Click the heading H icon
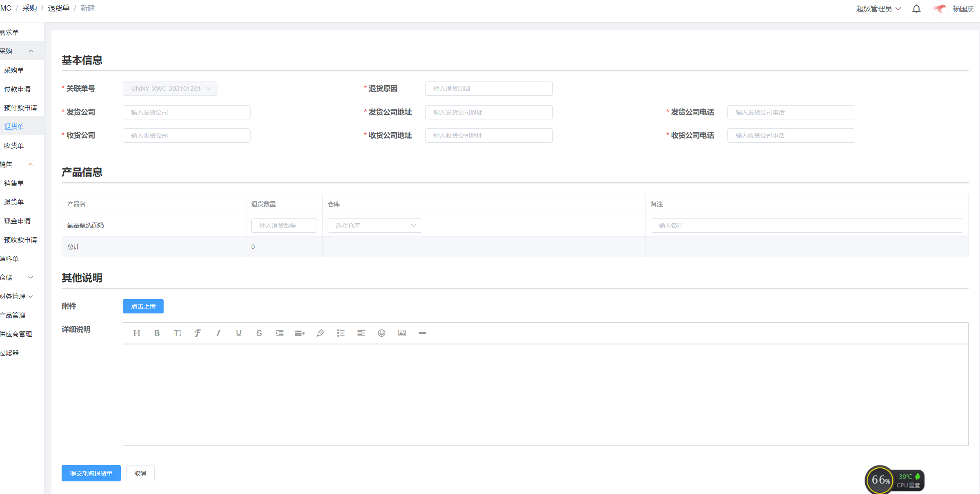980x494 pixels. (137, 333)
